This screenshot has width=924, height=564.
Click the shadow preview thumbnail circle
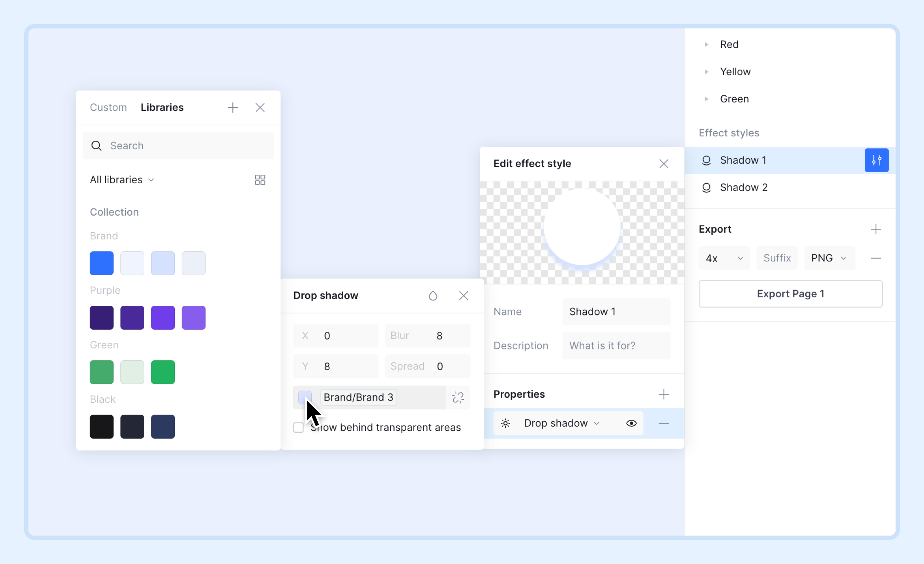pyautogui.click(x=582, y=227)
